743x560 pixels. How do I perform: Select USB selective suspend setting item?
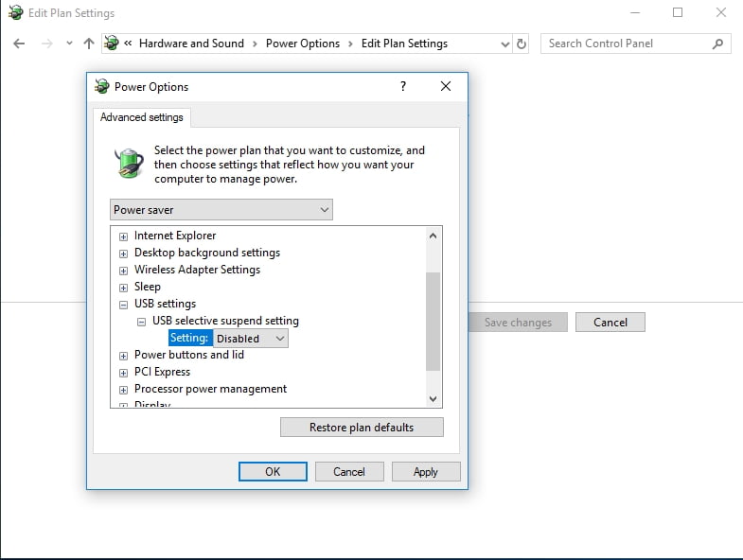click(225, 321)
